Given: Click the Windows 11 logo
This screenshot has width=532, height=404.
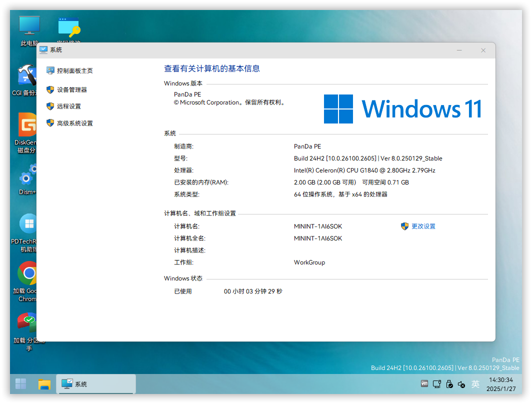Looking at the screenshot, I should click(x=402, y=109).
